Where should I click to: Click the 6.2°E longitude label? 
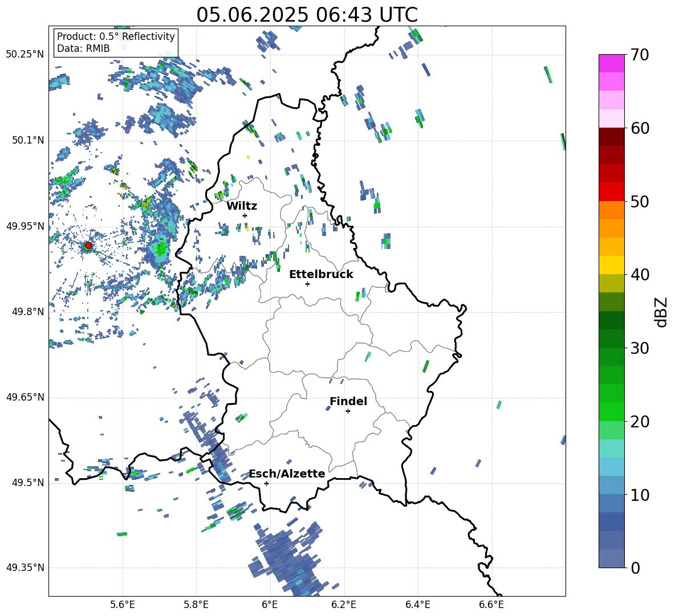point(344,605)
